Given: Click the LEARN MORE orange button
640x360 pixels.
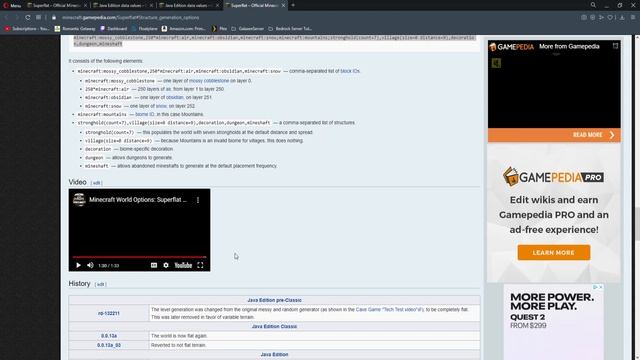Looking at the screenshot, I should coord(553,253).
